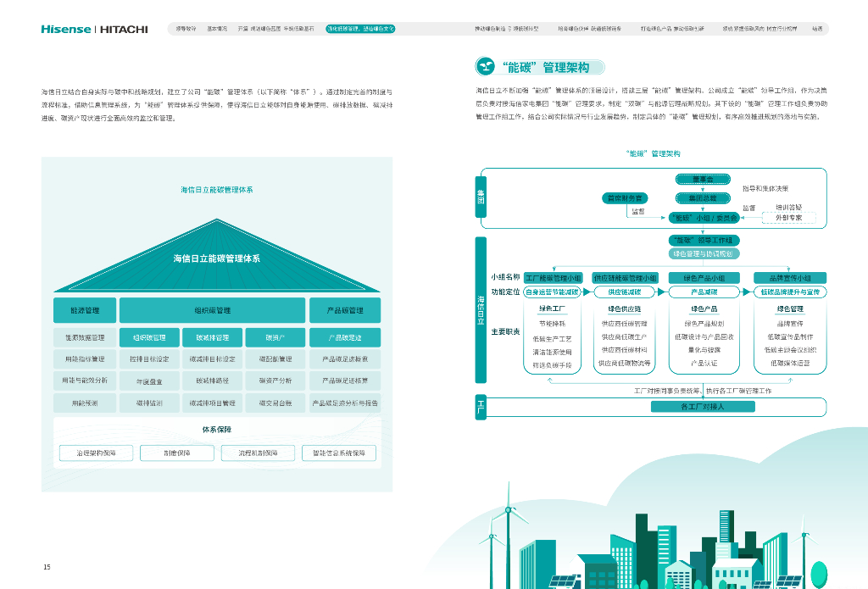This screenshot has width=868, height=589.
Task: Click the 能碳小组/委员会 node
Action: pos(704,218)
